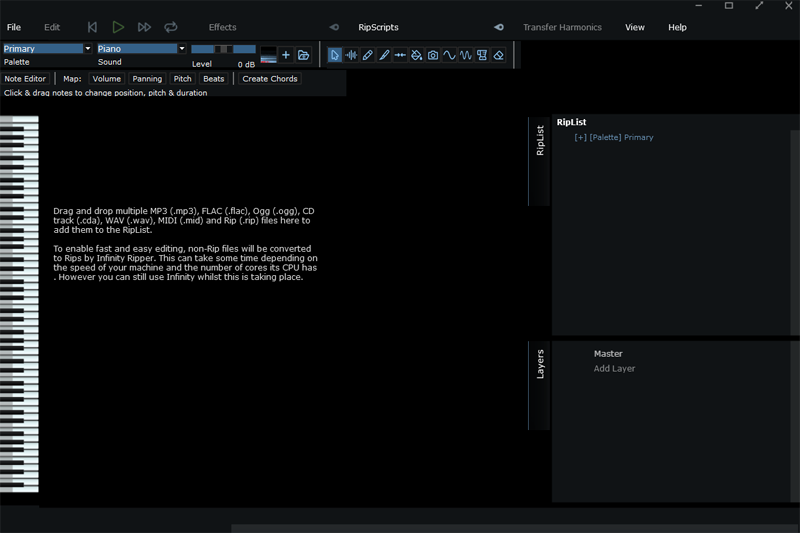
Task: Open the folder icon beside the plus
Action: (303, 55)
